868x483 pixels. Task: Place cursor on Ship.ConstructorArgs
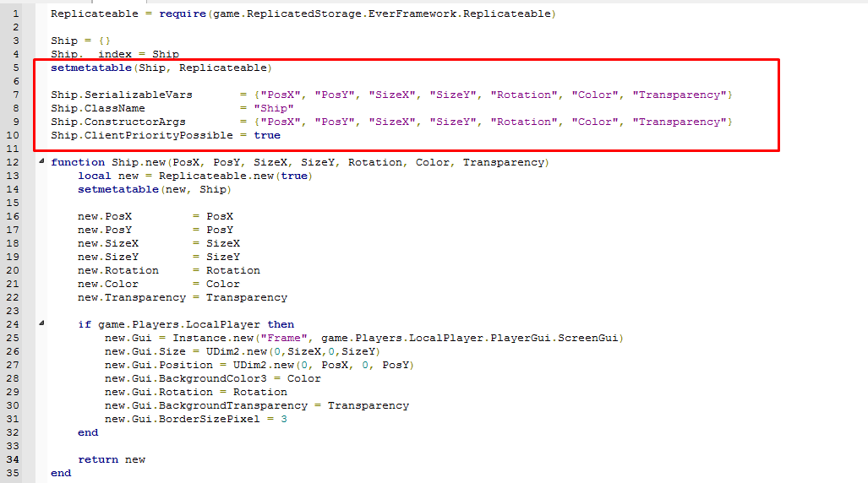click(118, 122)
